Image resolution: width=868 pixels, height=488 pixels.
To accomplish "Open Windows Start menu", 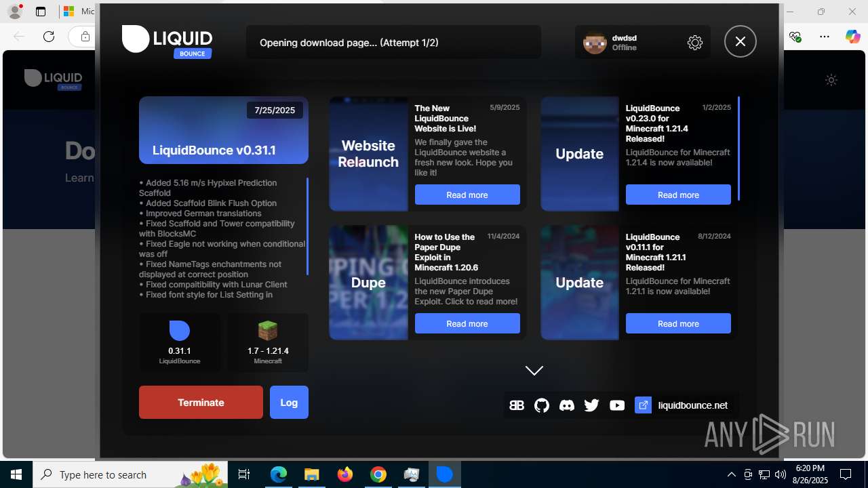I will click(x=16, y=474).
